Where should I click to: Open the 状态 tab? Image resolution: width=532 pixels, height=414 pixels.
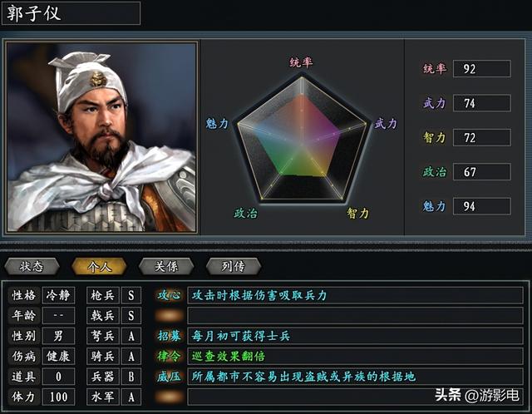tap(32, 266)
